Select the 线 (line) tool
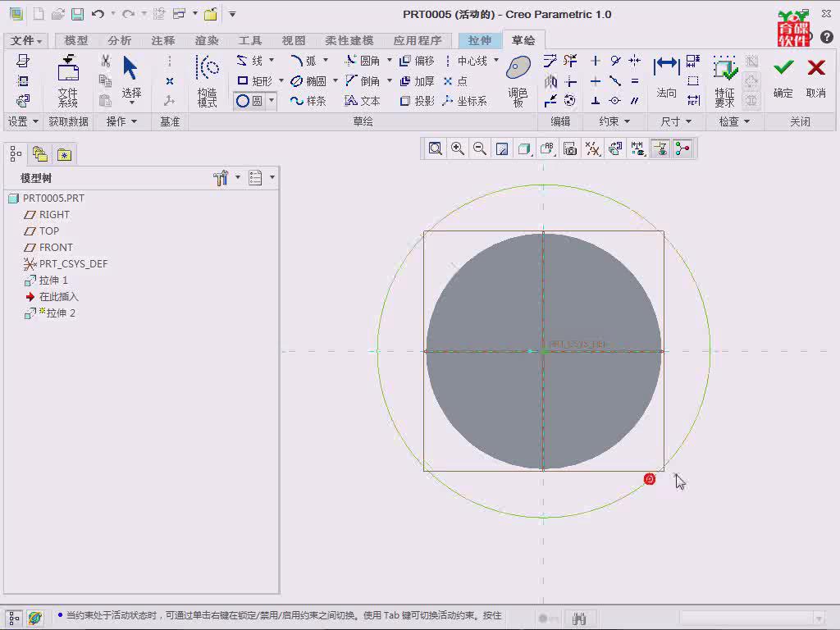The height and width of the screenshot is (630, 840). click(x=250, y=61)
